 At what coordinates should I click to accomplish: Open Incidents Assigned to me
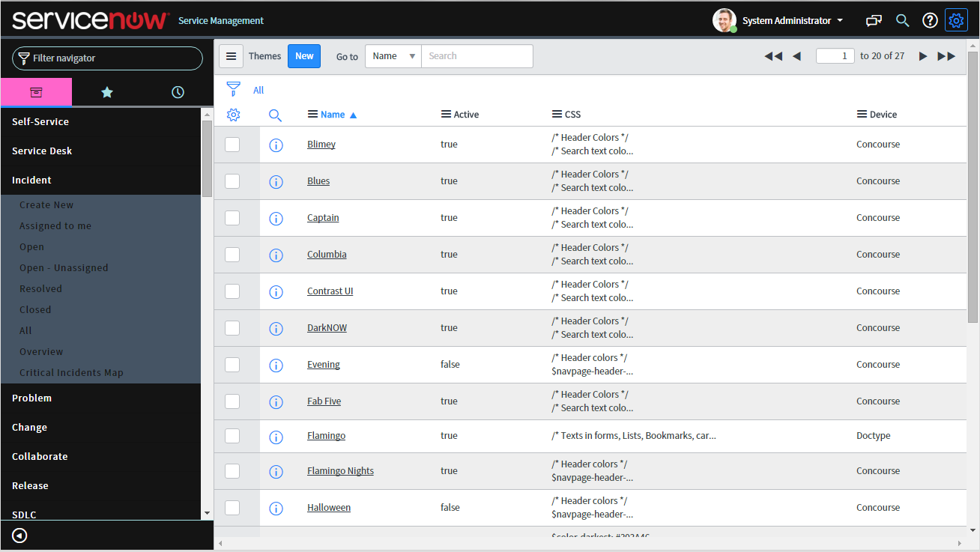click(x=55, y=226)
